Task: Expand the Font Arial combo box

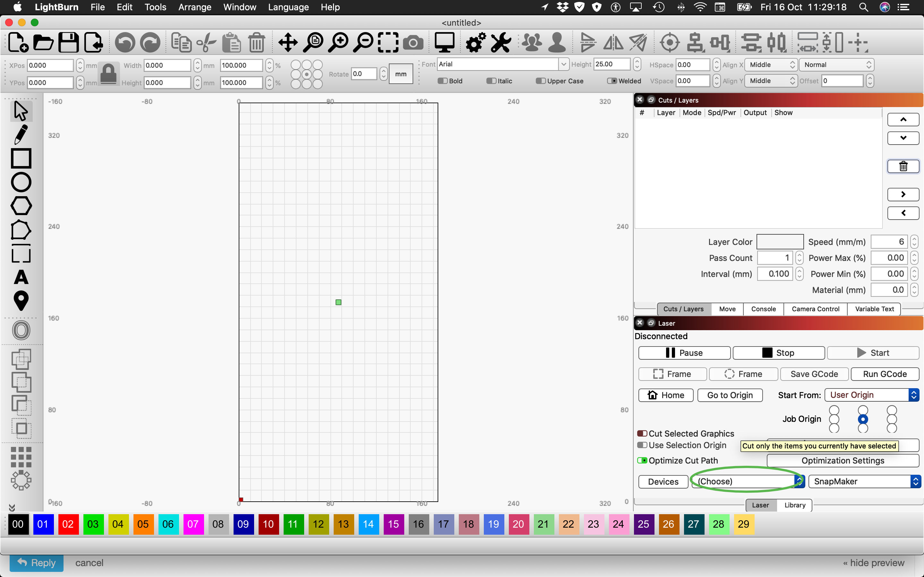Action: click(563, 64)
